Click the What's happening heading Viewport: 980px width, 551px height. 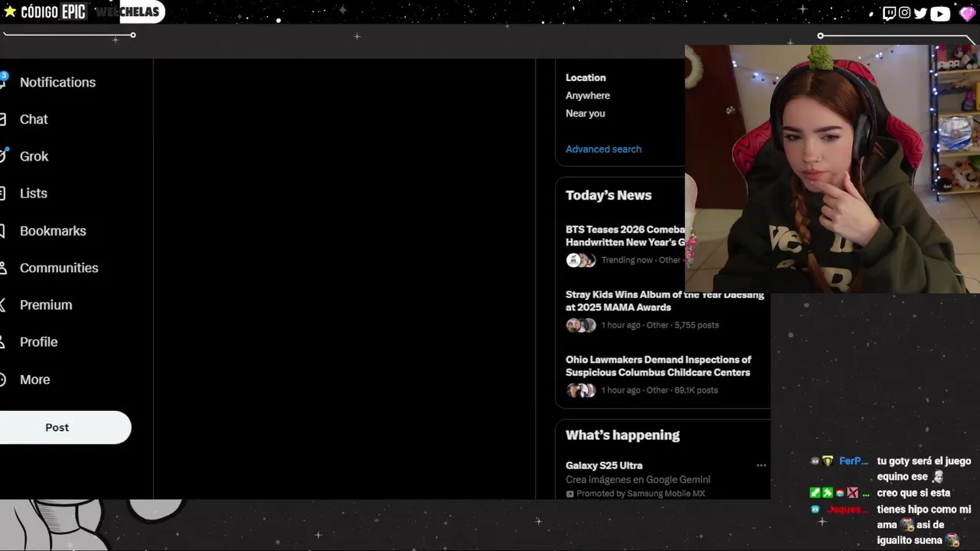point(622,435)
